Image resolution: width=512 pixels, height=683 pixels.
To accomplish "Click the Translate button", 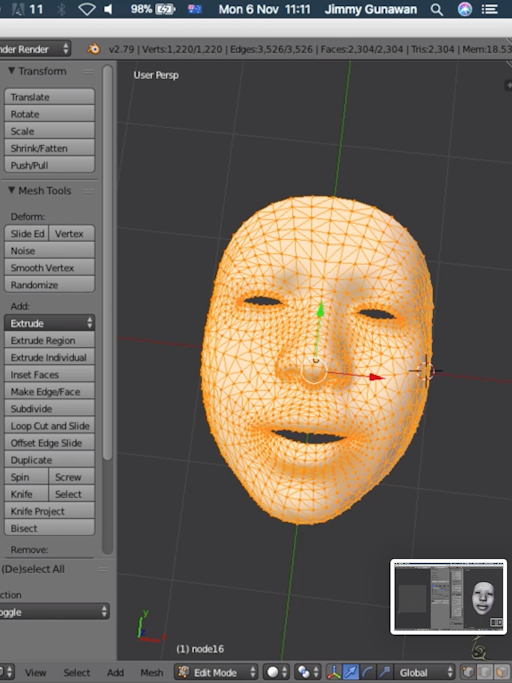I will pos(49,97).
